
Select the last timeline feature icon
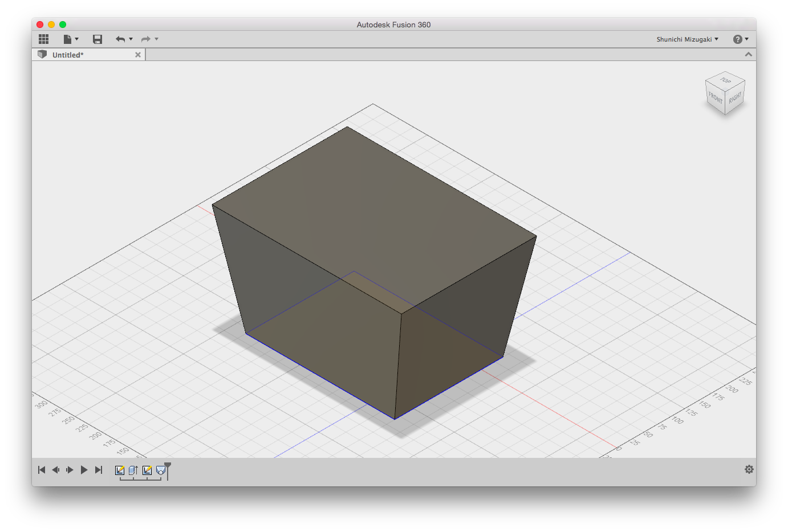(x=161, y=470)
